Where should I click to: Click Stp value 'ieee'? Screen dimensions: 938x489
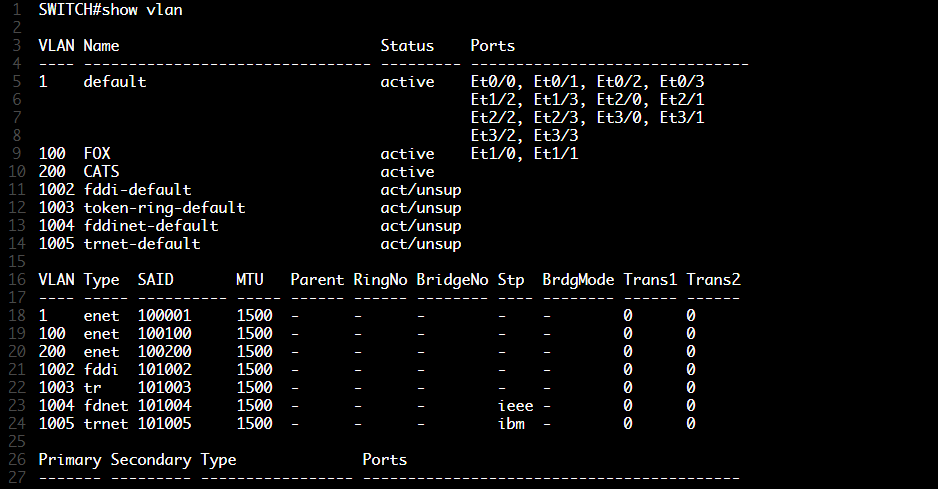515,405
